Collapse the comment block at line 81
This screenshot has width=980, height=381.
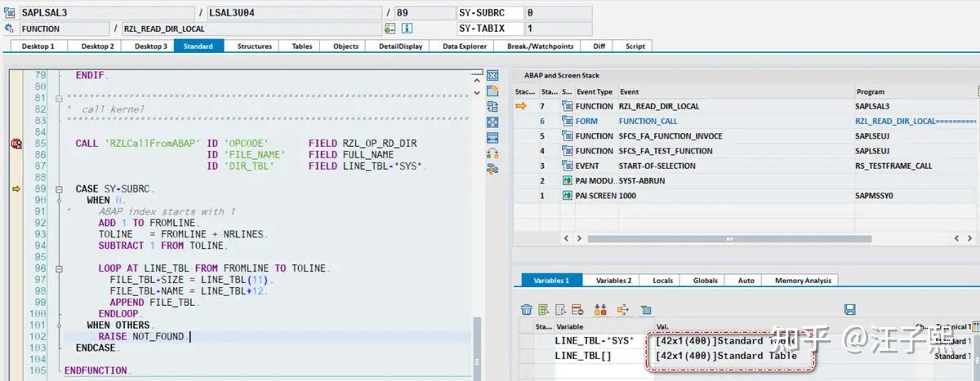pyautogui.click(x=59, y=98)
